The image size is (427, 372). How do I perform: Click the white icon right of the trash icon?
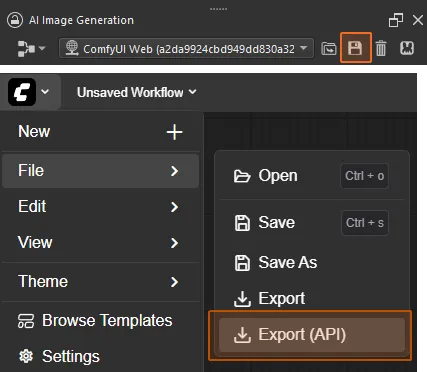[x=407, y=48]
